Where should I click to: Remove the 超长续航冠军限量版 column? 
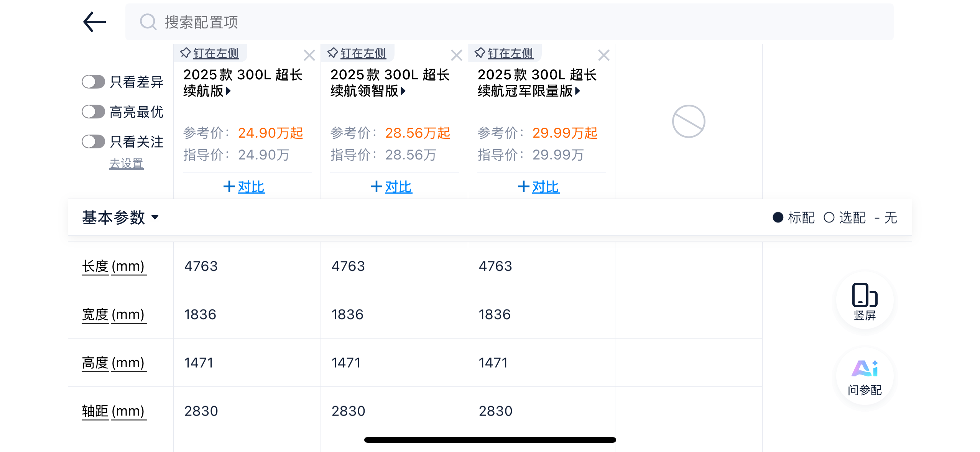click(x=603, y=56)
